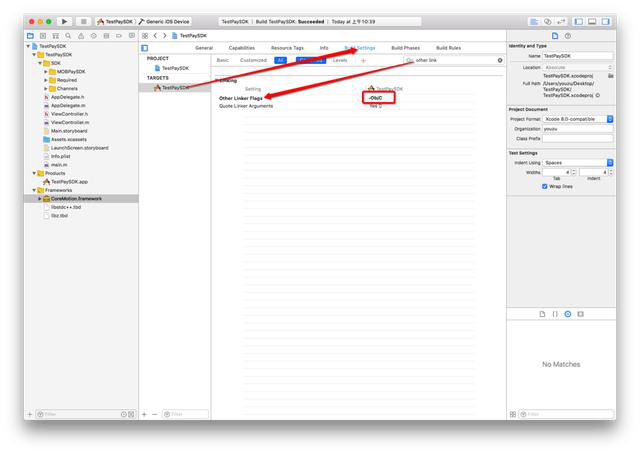Open the Project Format dropdown
Viewport: 640px width, 454px height.
tap(578, 119)
